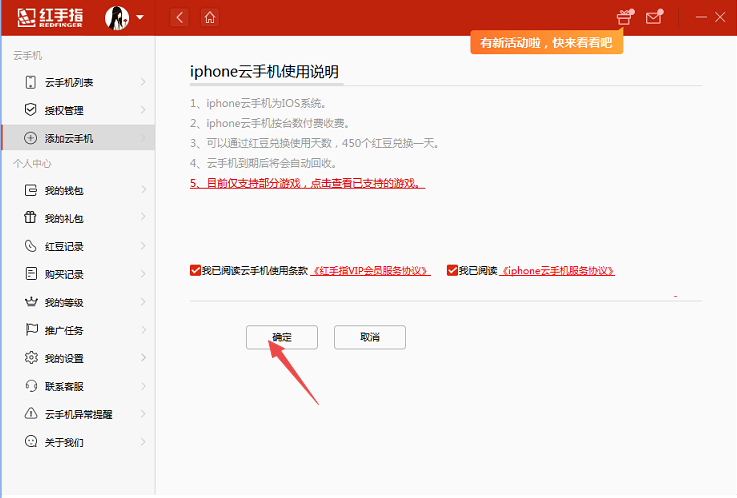Viewport: 737px width, 498px height.
Task: Go to the home page icon
Action: coord(210,18)
